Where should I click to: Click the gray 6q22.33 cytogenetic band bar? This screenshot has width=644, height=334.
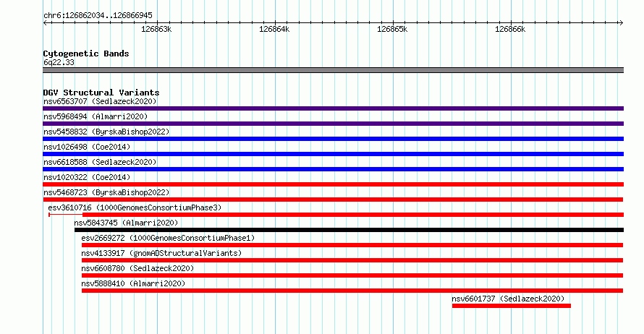click(x=333, y=70)
